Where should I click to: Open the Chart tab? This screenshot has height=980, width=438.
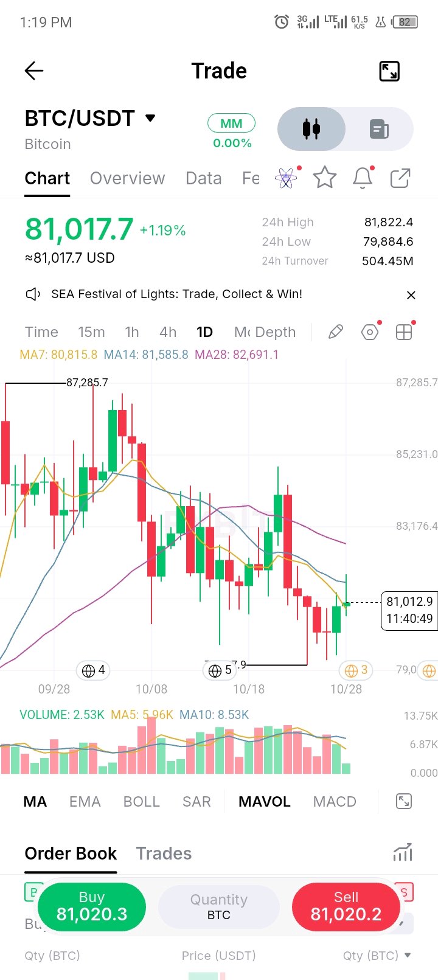(x=47, y=178)
